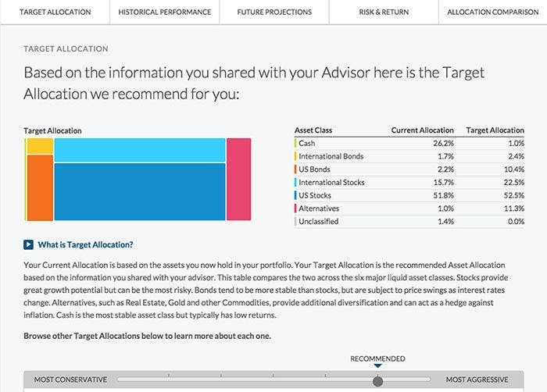Switch to Historical Performance tab
Viewport: 547px width, 392px height.
[x=165, y=12]
